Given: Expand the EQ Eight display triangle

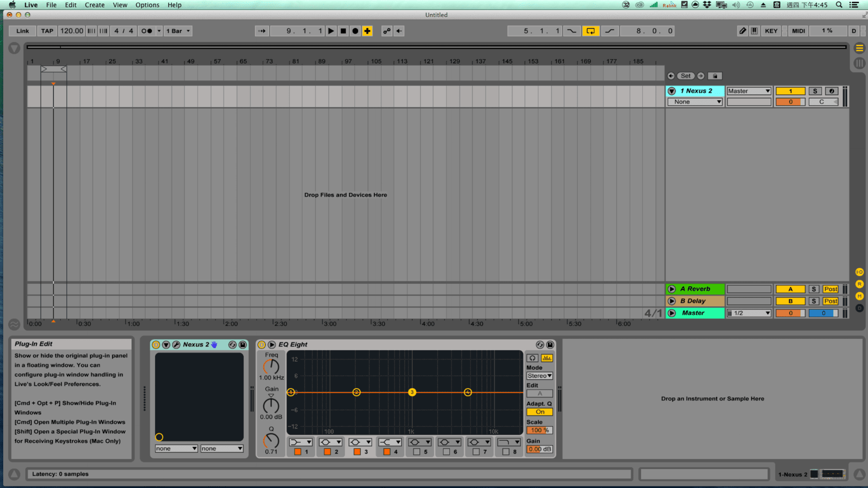Looking at the screenshot, I should (272, 345).
